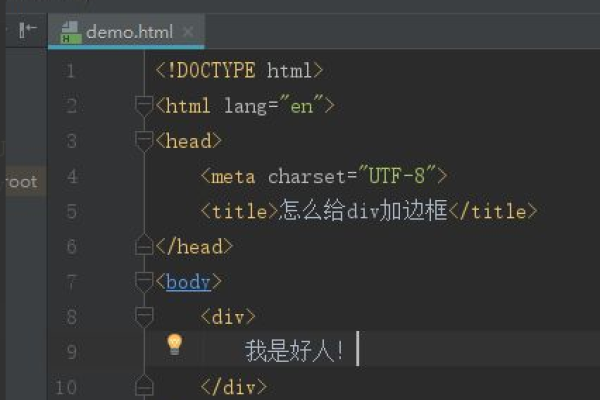Click the </head> closing tag text

194,246
